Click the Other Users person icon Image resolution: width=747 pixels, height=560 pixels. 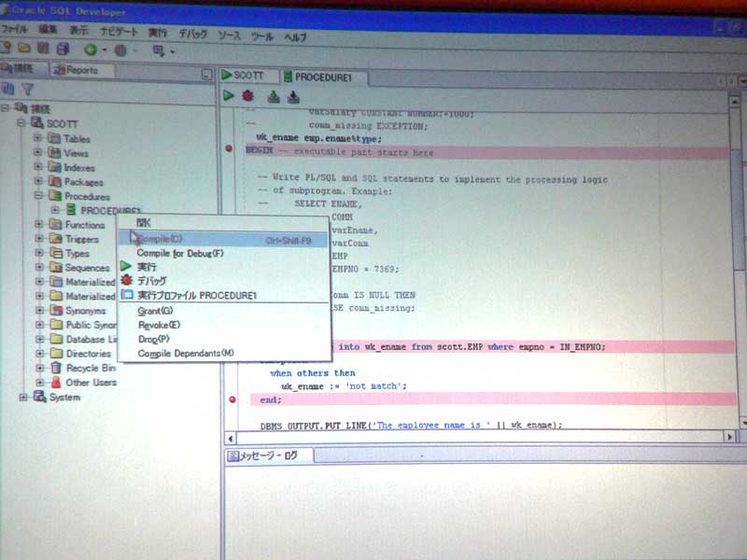(56, 382)
